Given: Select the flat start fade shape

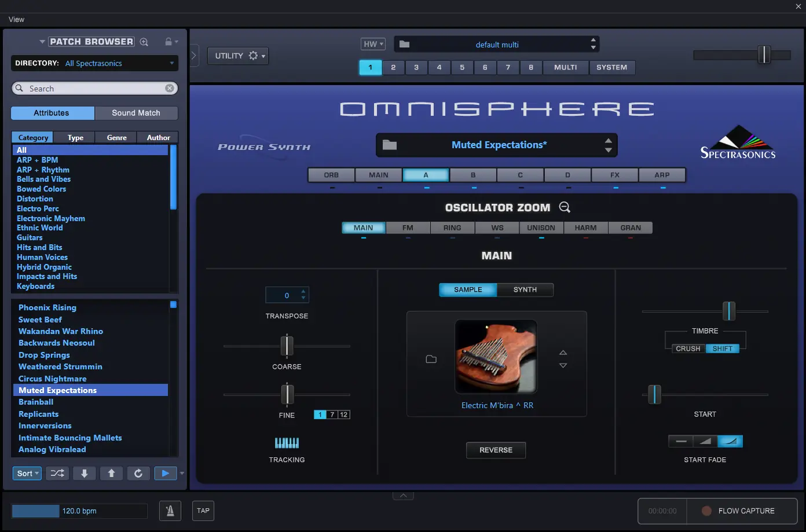Looking at the screenshot, I should 681,441.
